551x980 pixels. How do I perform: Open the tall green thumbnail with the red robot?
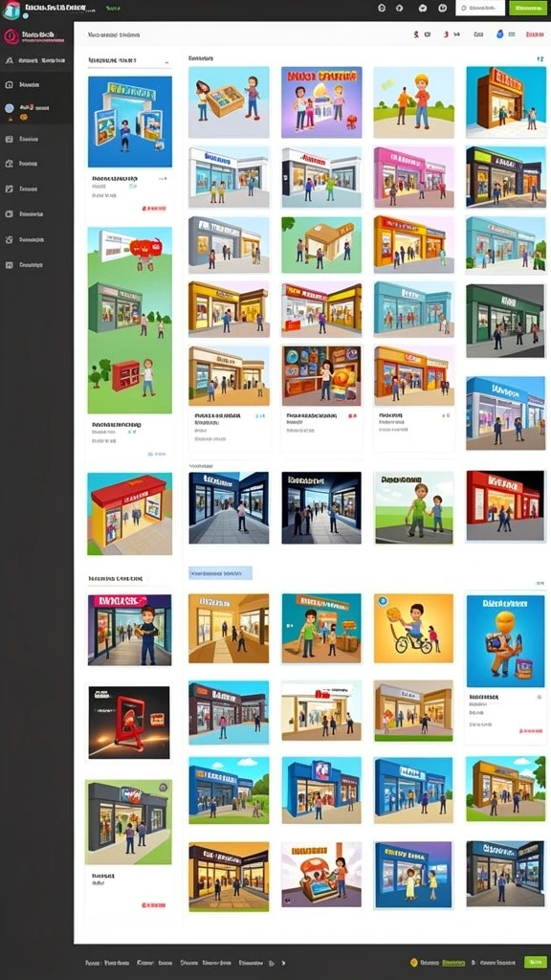tap(129, 320)
